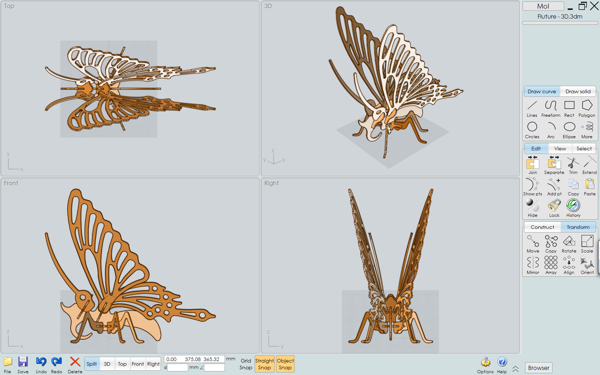Expand the bottom toolbar chevron arrows

pos(515,368)
